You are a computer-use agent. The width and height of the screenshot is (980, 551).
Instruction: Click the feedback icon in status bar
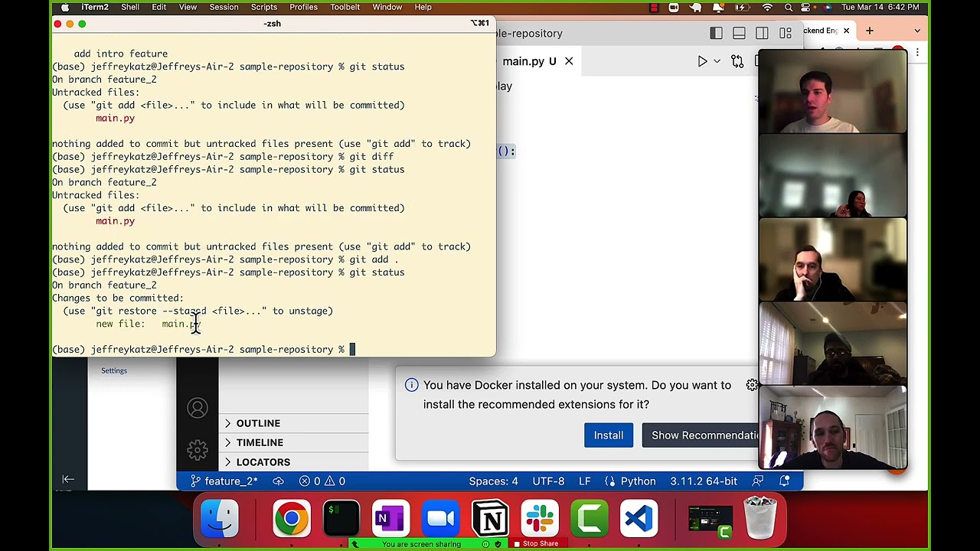(x=758, y=481)
